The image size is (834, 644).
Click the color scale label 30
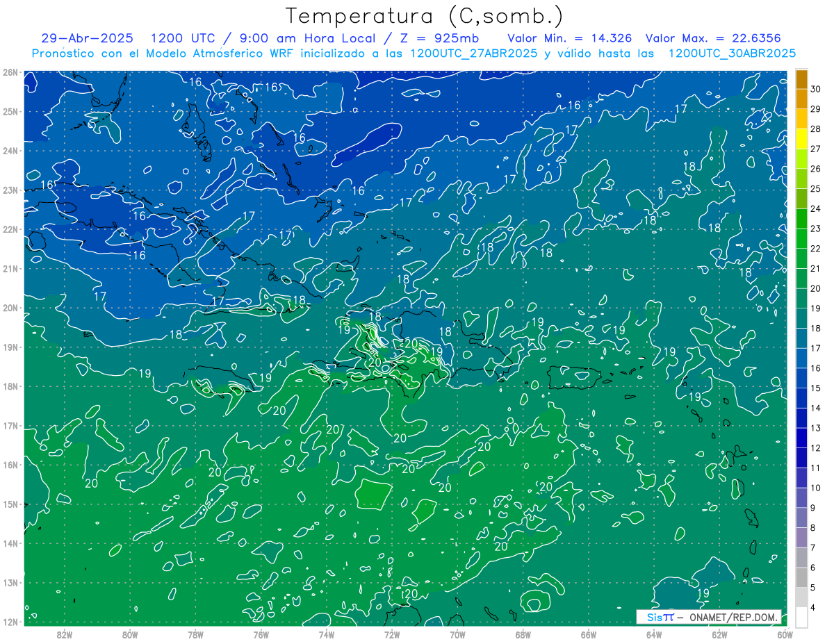point(816,90)
